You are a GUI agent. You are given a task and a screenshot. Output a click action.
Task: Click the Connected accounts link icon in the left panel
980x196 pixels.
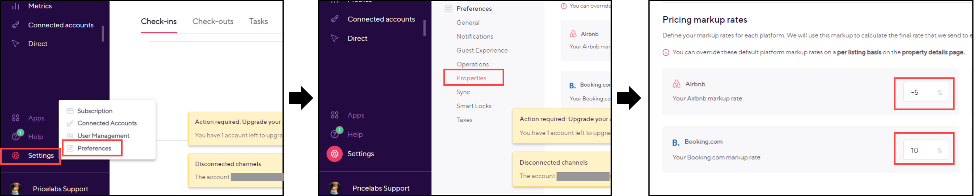[16, 25]
